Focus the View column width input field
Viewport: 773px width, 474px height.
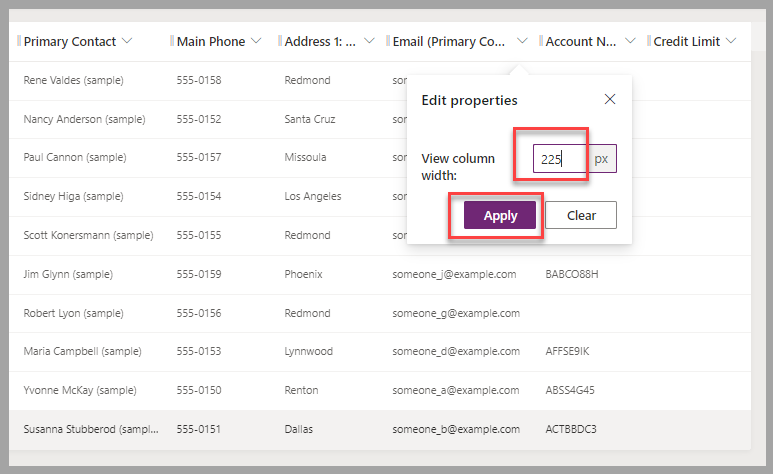[x=560, y=159]
